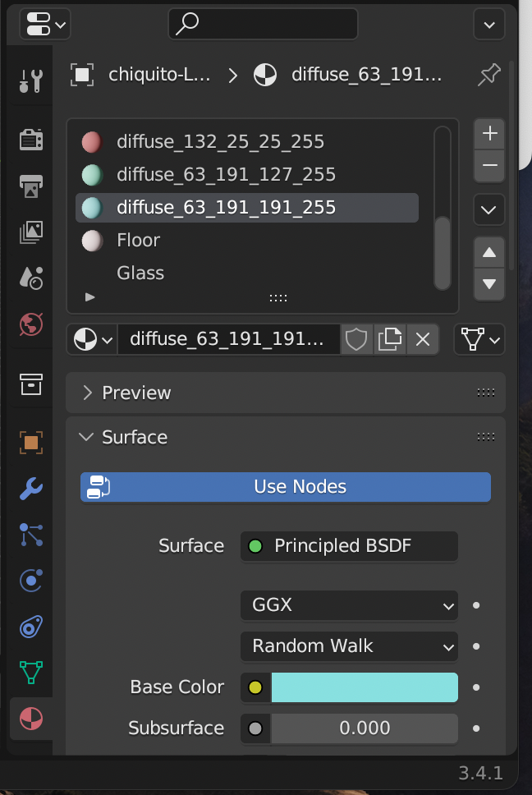The height and width of the screenshot is (795, 532).
Task: Toggle the fake user shield icon
Action: coord(356,339)
